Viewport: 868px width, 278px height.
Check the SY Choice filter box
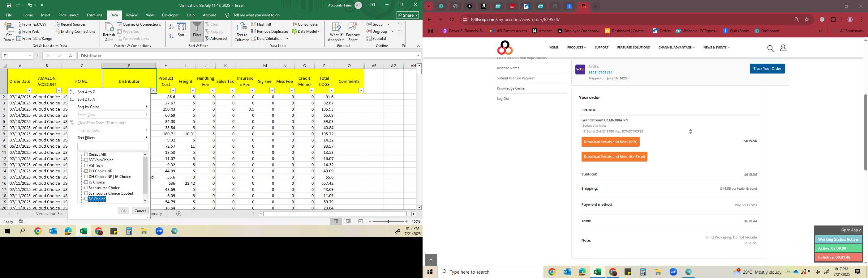click(86, 199)
